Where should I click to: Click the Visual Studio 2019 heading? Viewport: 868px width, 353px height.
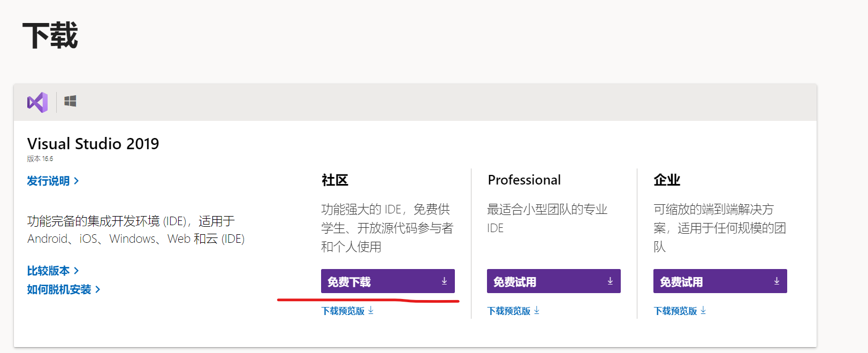tap(93, 143)
